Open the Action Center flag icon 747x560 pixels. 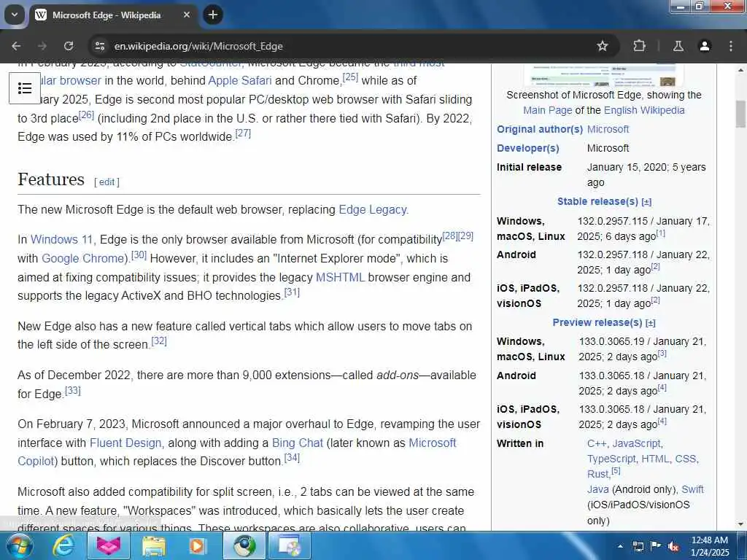point(656,546)
